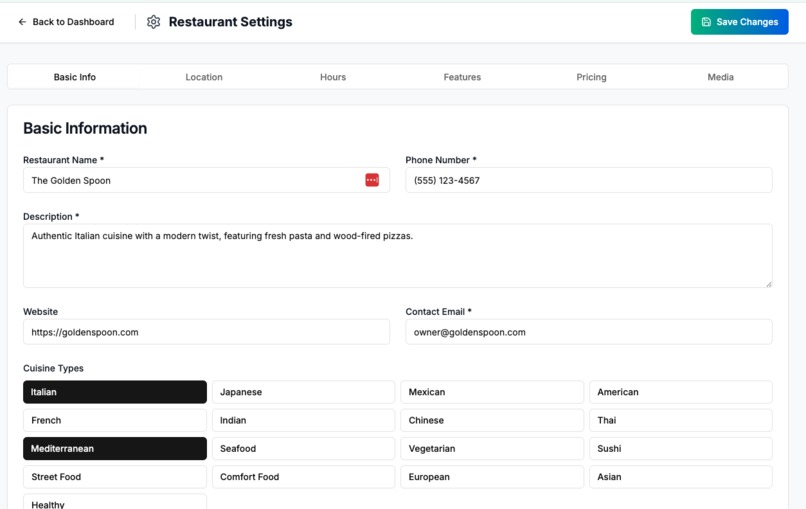Enable the Asian cuisine option
The image size is (806, 509).
click(x=681, y=477)
